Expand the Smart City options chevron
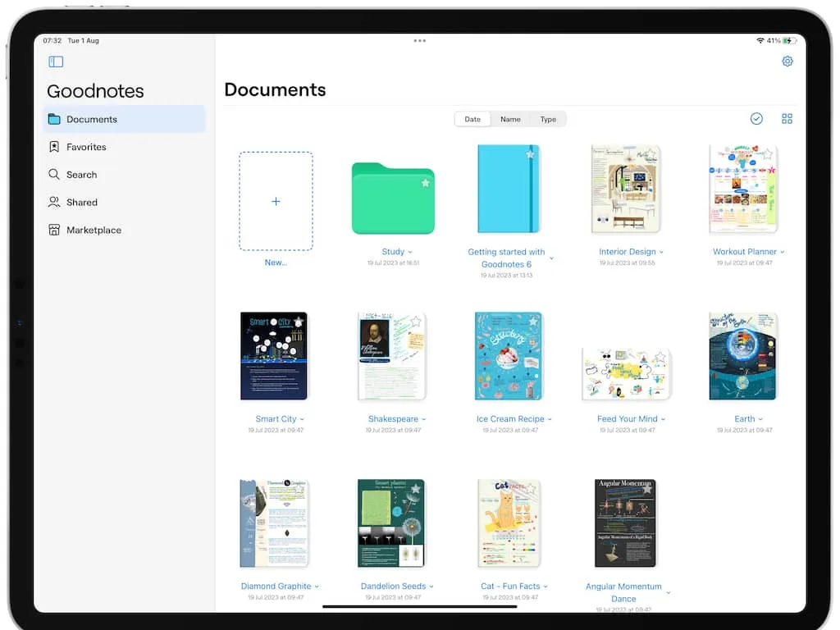This screenshot has width=840, height=630. point(302,419)
